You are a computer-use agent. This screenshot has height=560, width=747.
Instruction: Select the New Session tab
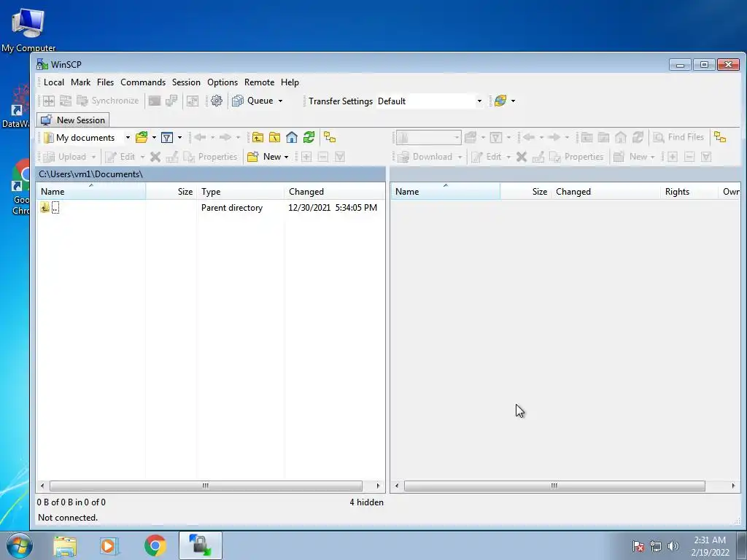(x=73, y=120)
